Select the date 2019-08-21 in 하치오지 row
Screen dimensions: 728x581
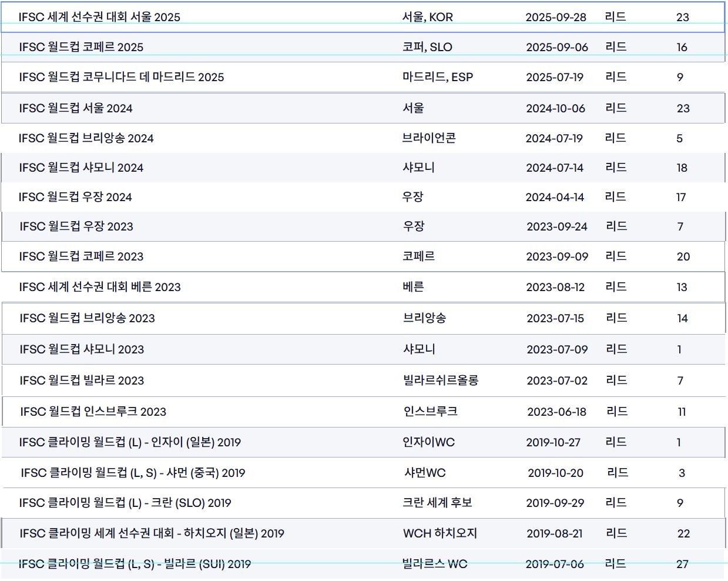pyautogui.click(x=554, y=533)
